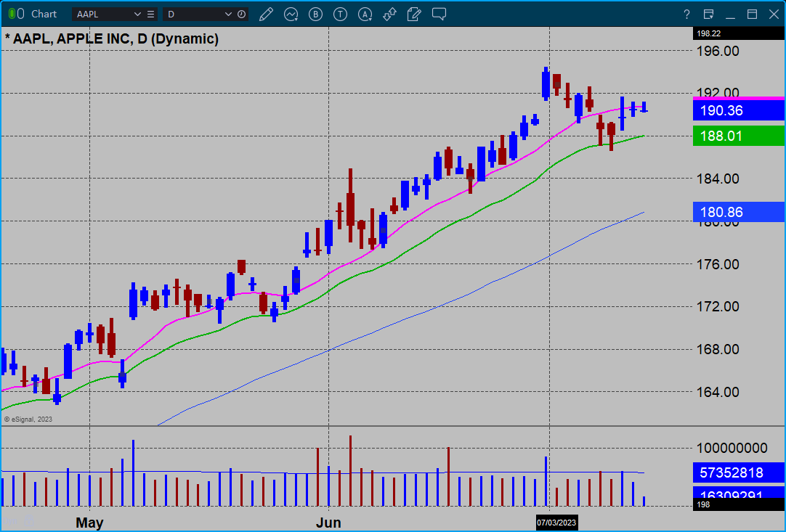786x532 pixels.
Task: Click the 57352818 volume average label
Action: [x=738, y=472]
